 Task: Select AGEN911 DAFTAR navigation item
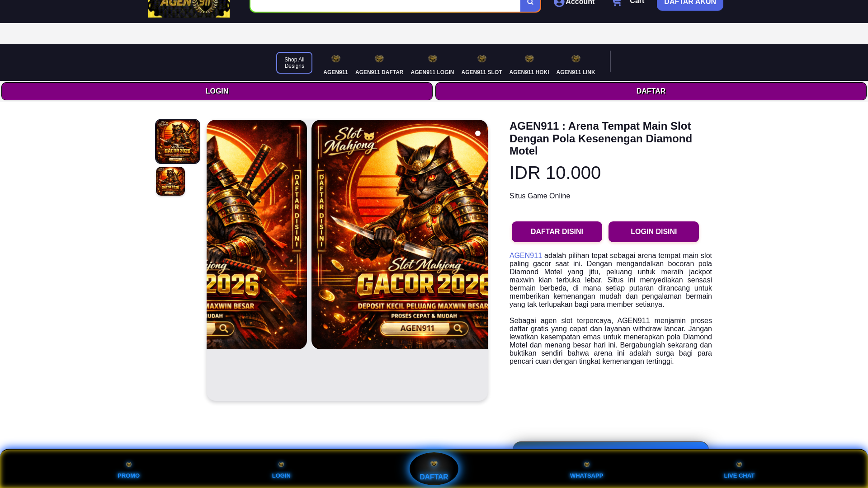(x=379, y=65)
